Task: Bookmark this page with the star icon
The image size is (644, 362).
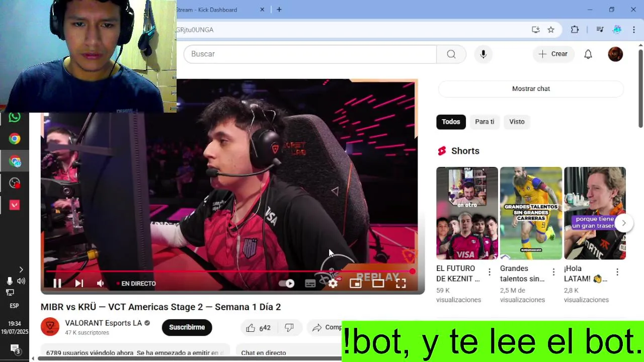Action: click(551, 30)
